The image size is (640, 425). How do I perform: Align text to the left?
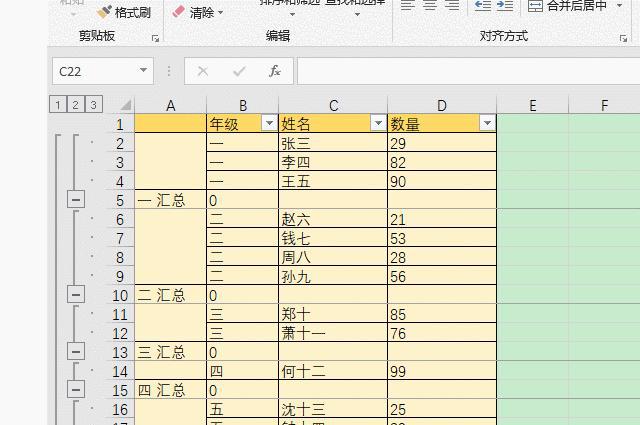coord(407,5)
